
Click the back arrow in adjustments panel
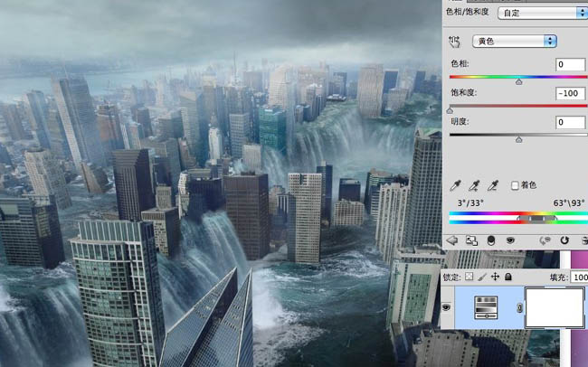452,240
